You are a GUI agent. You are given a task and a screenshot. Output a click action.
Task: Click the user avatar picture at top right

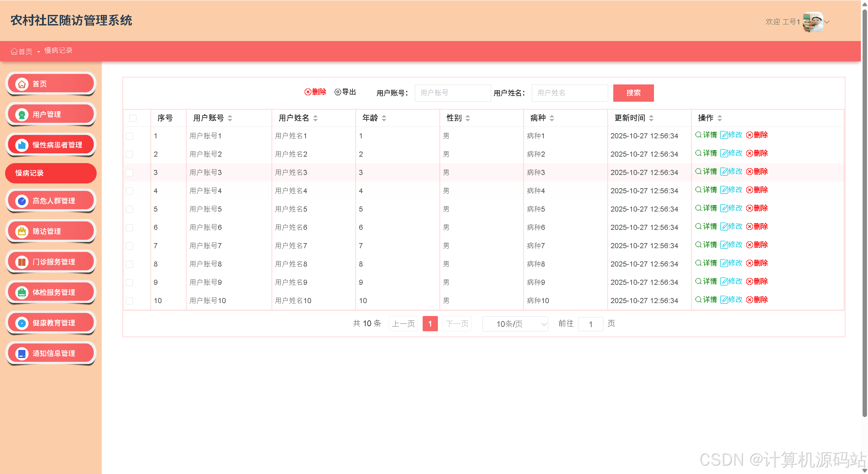pos(813,22)
